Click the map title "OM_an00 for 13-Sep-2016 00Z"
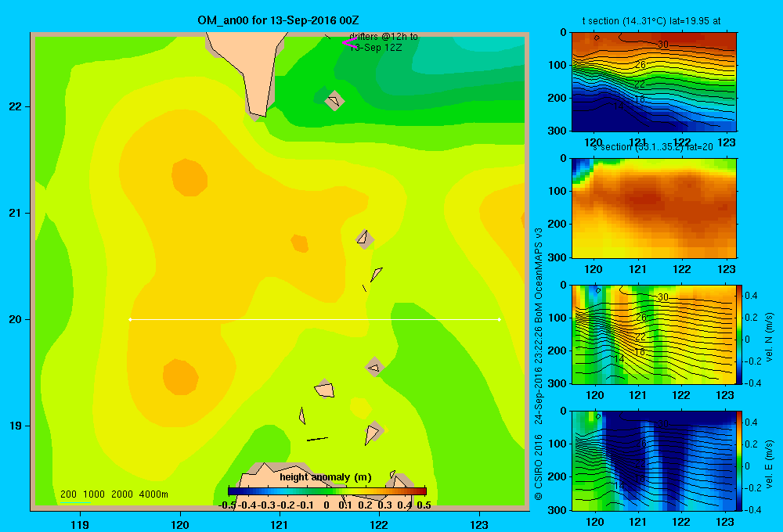This screenshot has height=532, width=783. 278,20
